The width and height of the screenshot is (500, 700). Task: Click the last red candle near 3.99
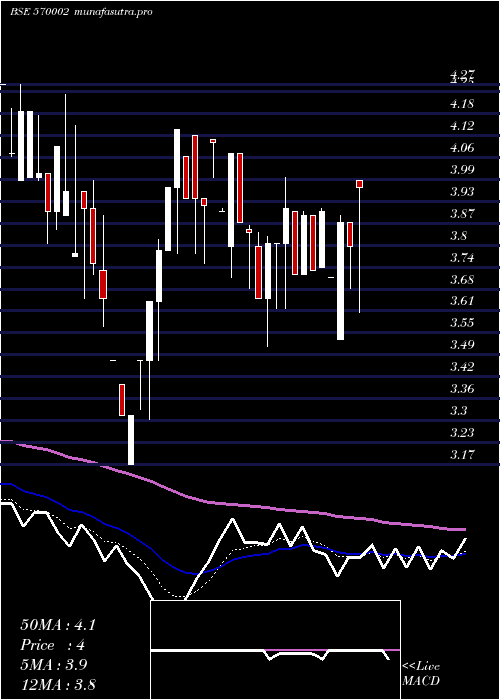(359, 184)
